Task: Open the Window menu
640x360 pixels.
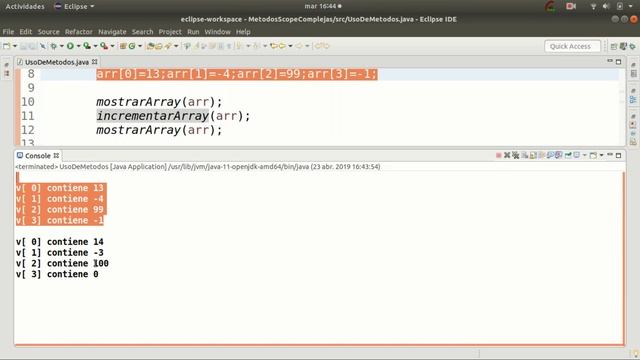Action: point(218,32)
